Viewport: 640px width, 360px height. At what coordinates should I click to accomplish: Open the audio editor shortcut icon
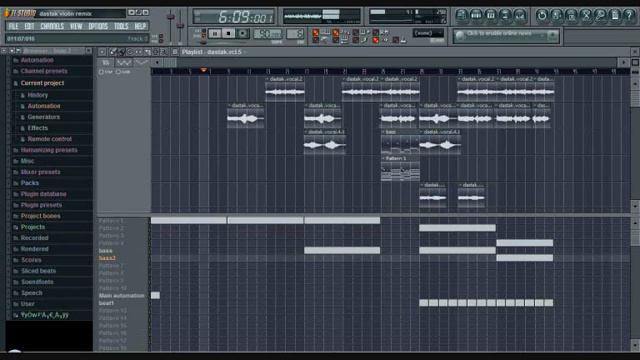tap(586, 16)
